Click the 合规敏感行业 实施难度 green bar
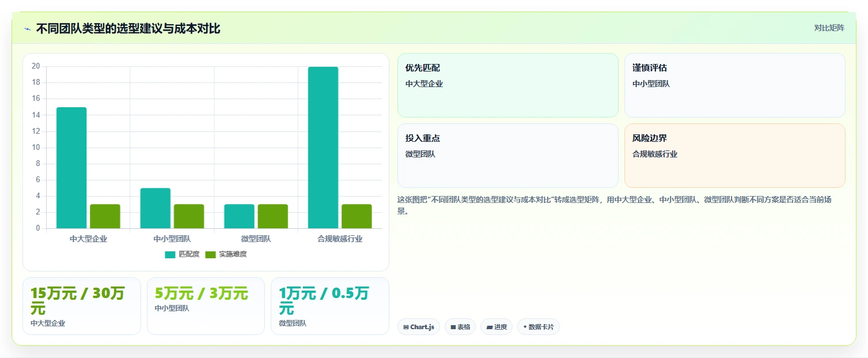The width and height of the screenshot is (868, 358). coord(357,216)
